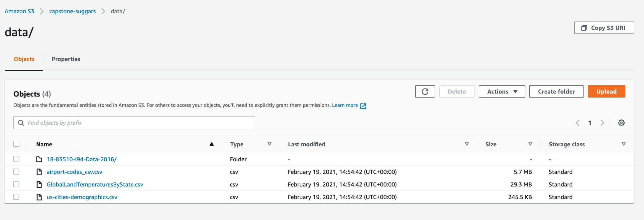The width and height of the screenshot is (644, 220).
Task: Check the airport-codes_csv.csv row
Action: pos(16,172)
